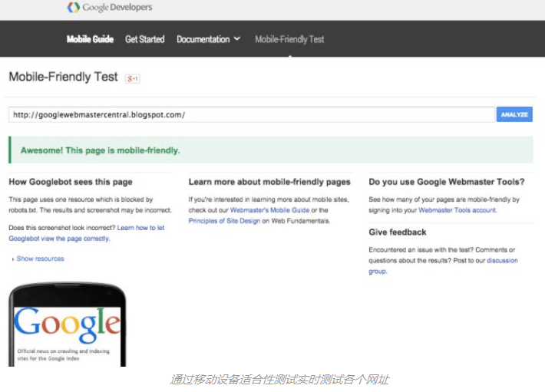Click 'Awesome! This page is mobile-friendly.' message

[101, 150]
